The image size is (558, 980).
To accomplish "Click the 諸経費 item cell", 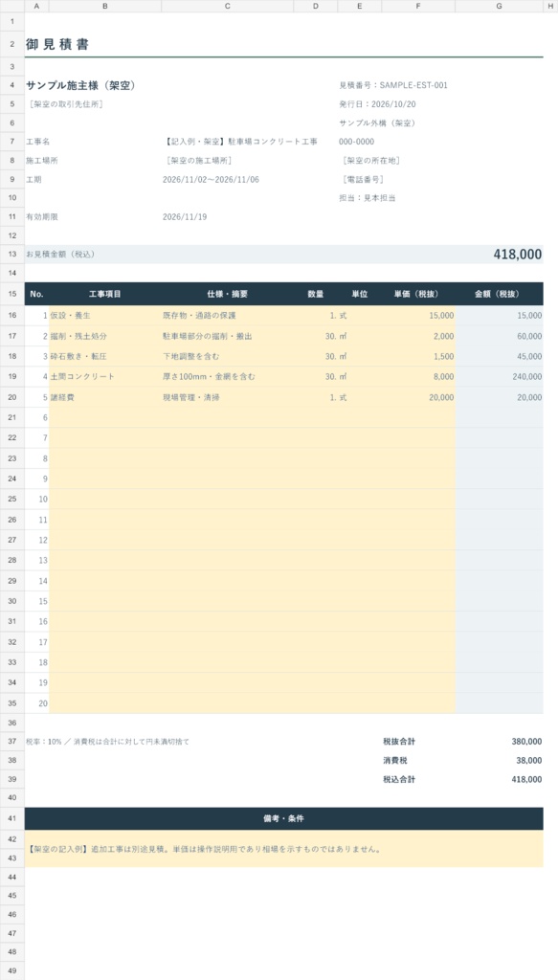I will 105,397.
